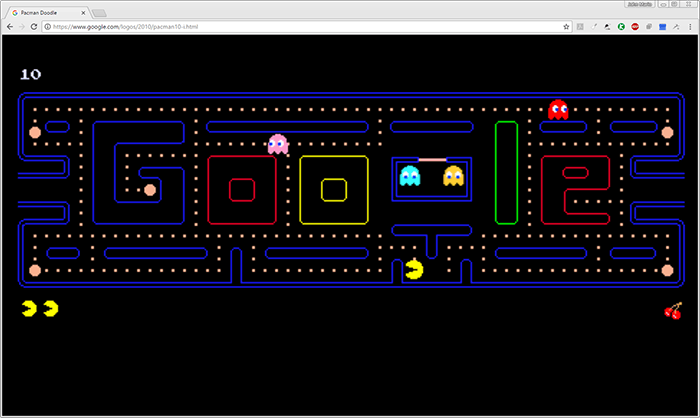700x418 pixels.
Task: Open a new browser tab
Action: point(99,13)
